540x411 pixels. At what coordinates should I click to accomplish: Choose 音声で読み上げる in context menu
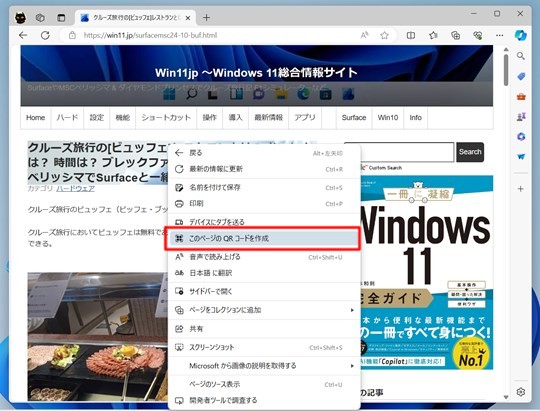264,257
